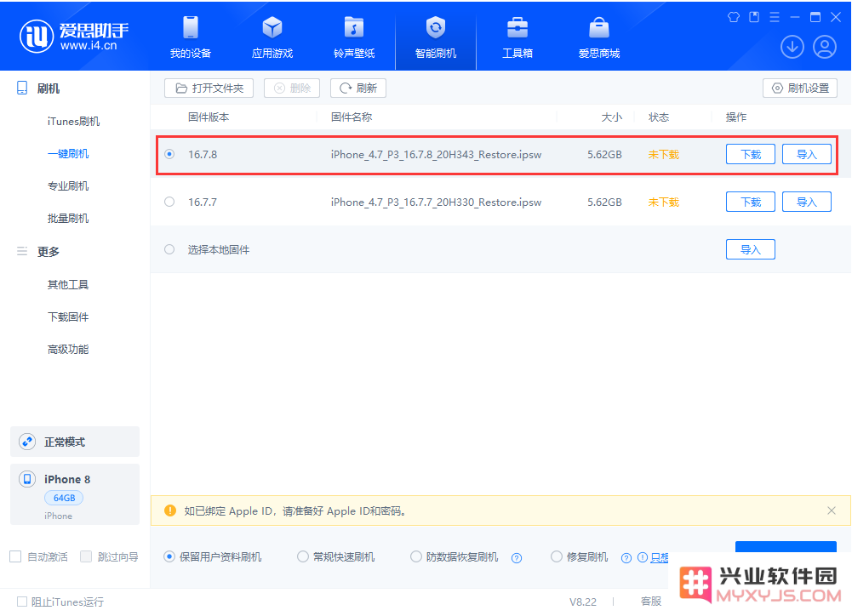Click 客服 in status bar
The image size is (852, 616).
coord(651,602)
